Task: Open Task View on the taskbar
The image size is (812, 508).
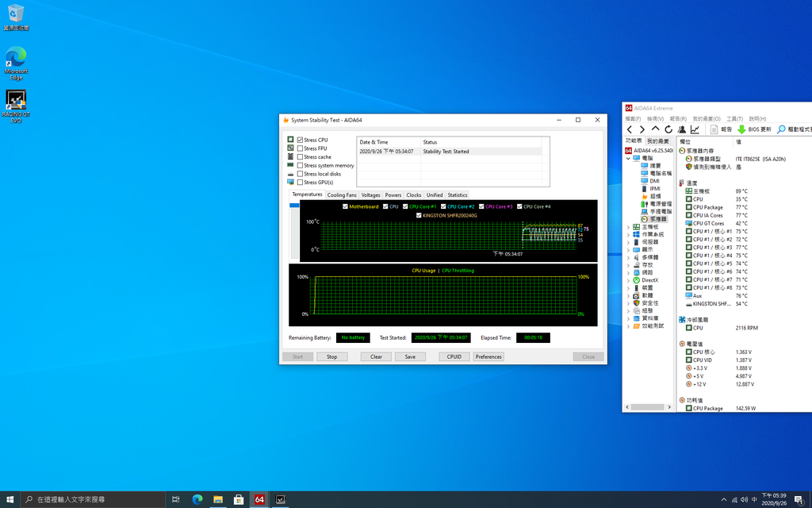Action: (175, 499)
